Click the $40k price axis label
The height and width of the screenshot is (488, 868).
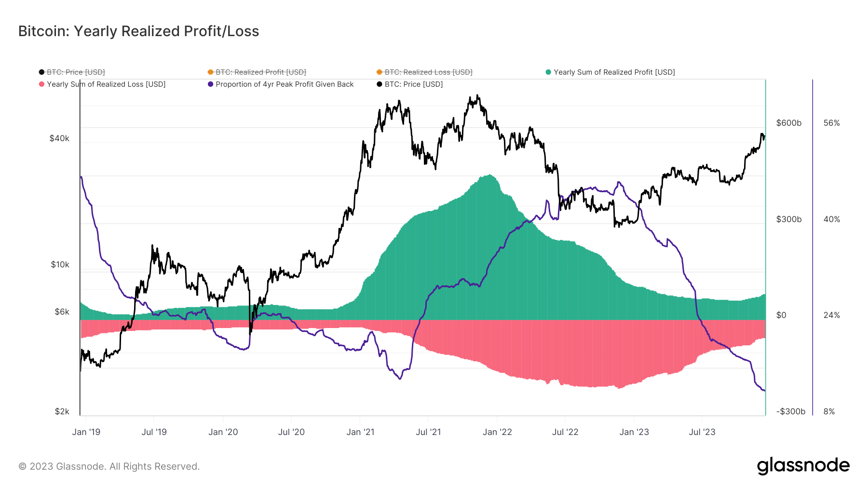59,139
